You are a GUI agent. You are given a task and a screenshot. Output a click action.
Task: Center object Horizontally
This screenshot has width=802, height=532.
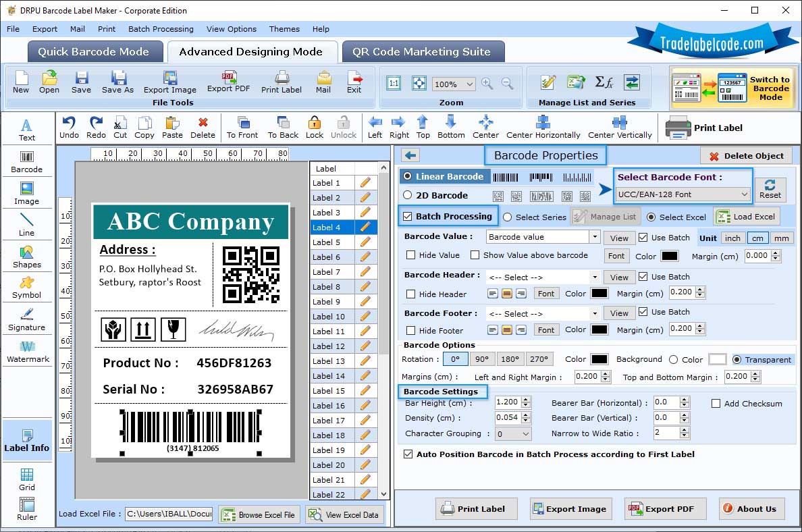[x=543, y=128]
